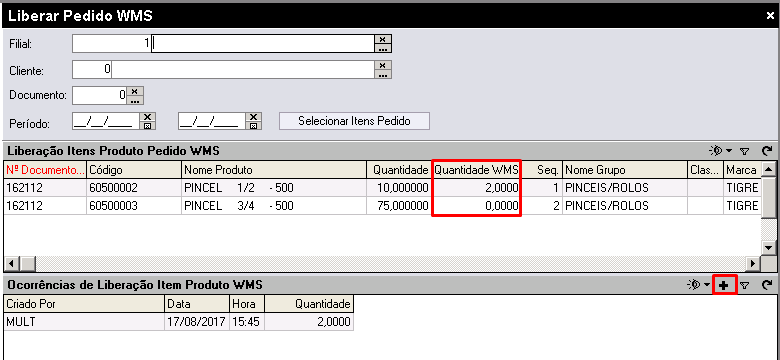
Task: Click the Hora column header
Action: coord(247,304)
